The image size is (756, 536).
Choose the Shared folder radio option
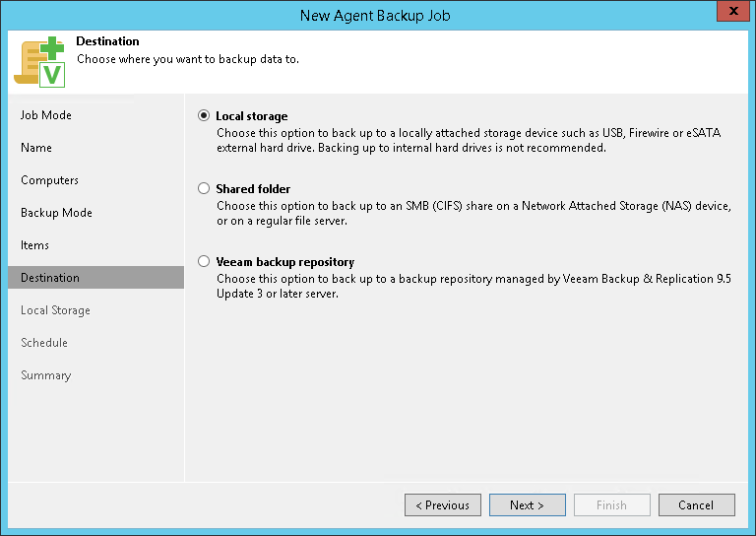pyautogui.click(x=204, y=188)
